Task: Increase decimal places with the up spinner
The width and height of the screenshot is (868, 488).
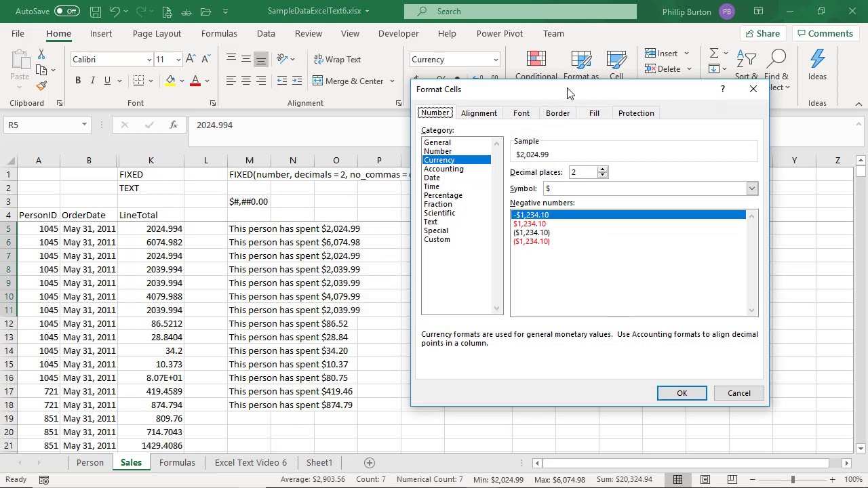Action: pos(602,169)
